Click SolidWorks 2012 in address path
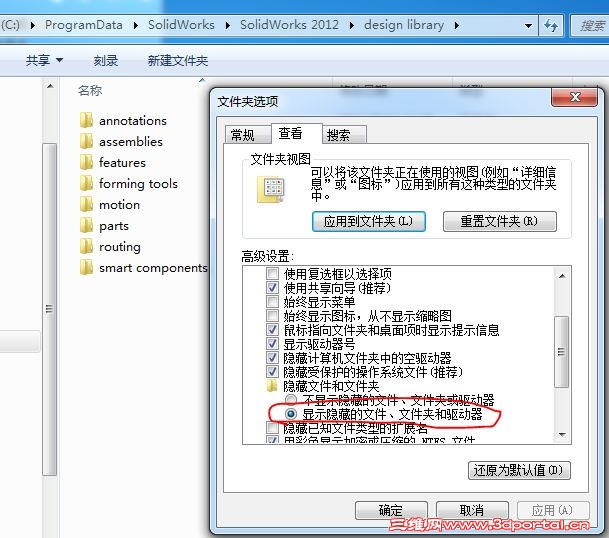The width and height of the screenshot is (609, 538). [x=289, y=25]
